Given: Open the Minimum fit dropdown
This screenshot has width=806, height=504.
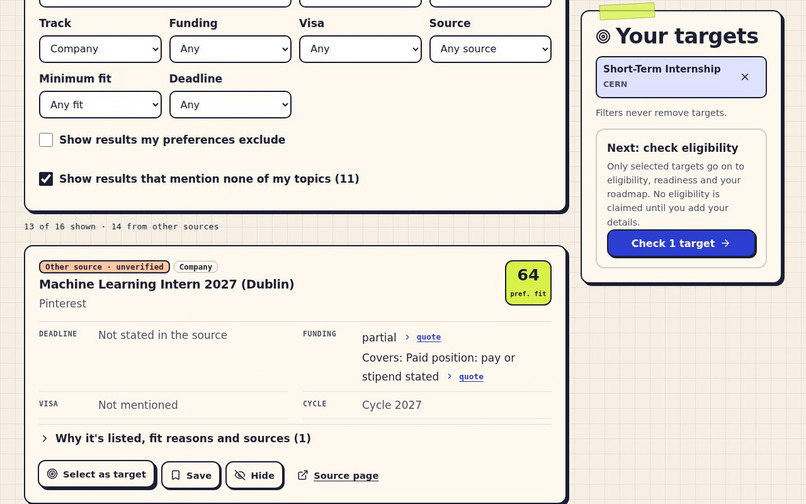Looking at the screenshot, I should coord(100,105).
